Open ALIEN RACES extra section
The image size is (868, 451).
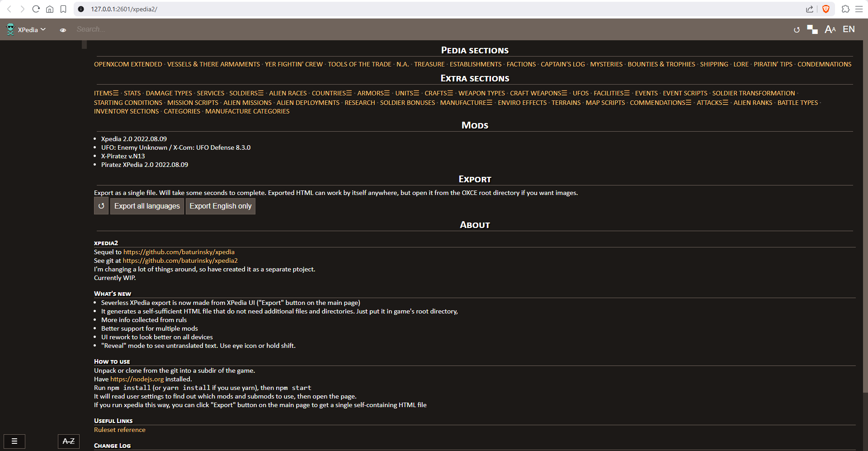(x=288, y=93)
